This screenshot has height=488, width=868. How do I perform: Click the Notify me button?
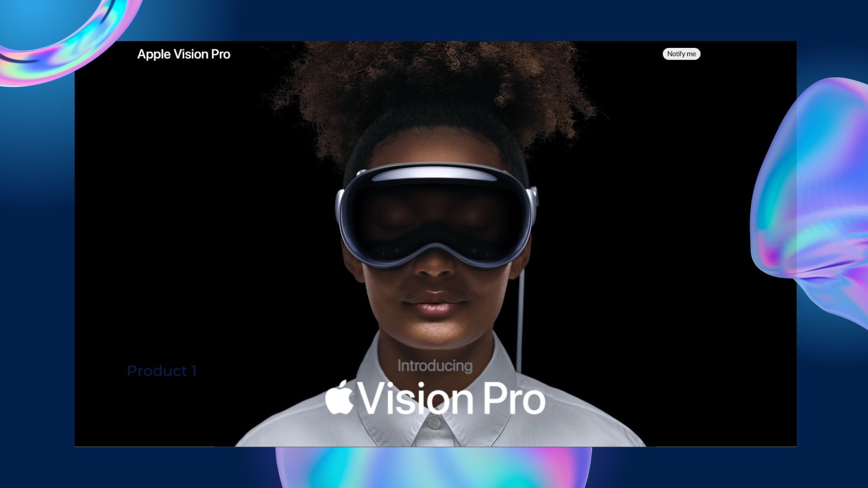[681, 54]
